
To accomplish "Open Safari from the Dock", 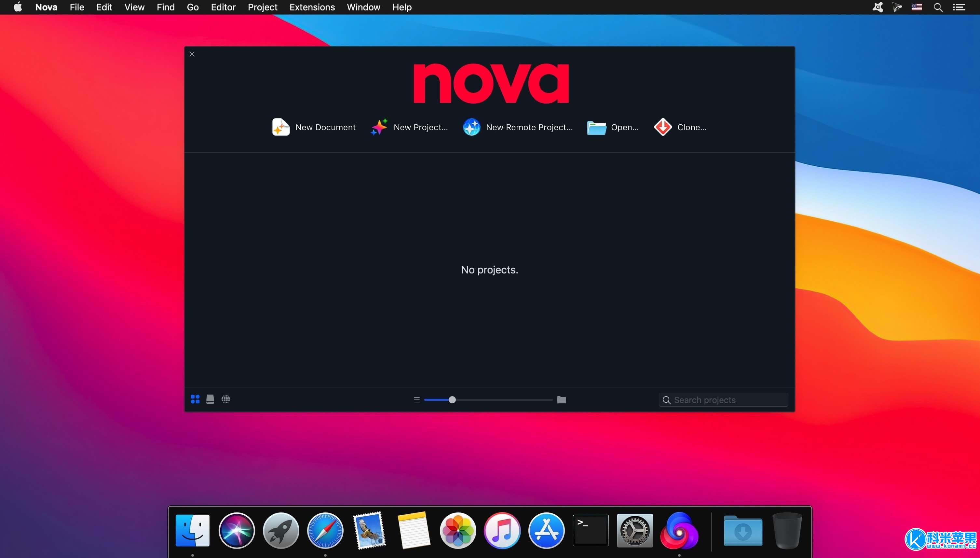I will [325, 530].
